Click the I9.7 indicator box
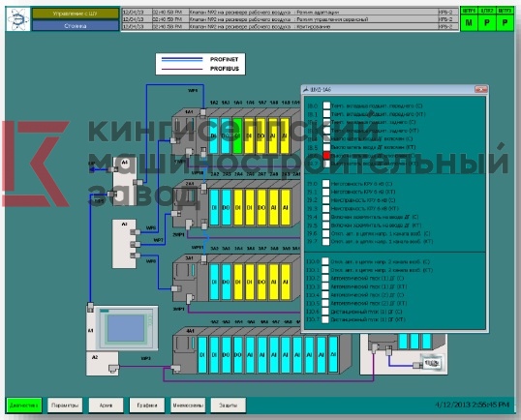Image resolution: width=521 pixels, height=420 pixels. [x=326, y=242]
